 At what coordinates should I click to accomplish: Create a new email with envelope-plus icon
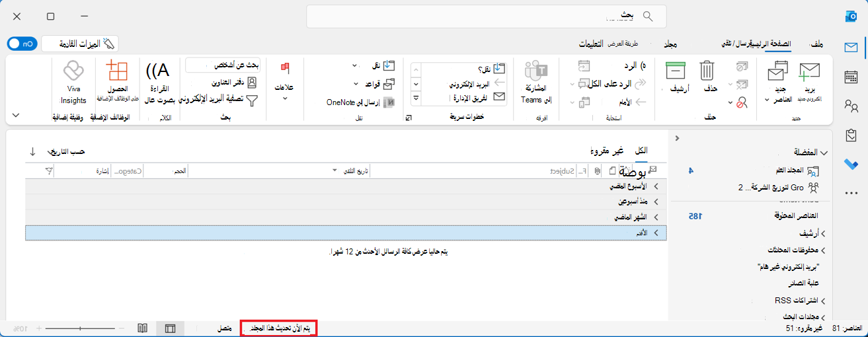click(x=809, y=71)
